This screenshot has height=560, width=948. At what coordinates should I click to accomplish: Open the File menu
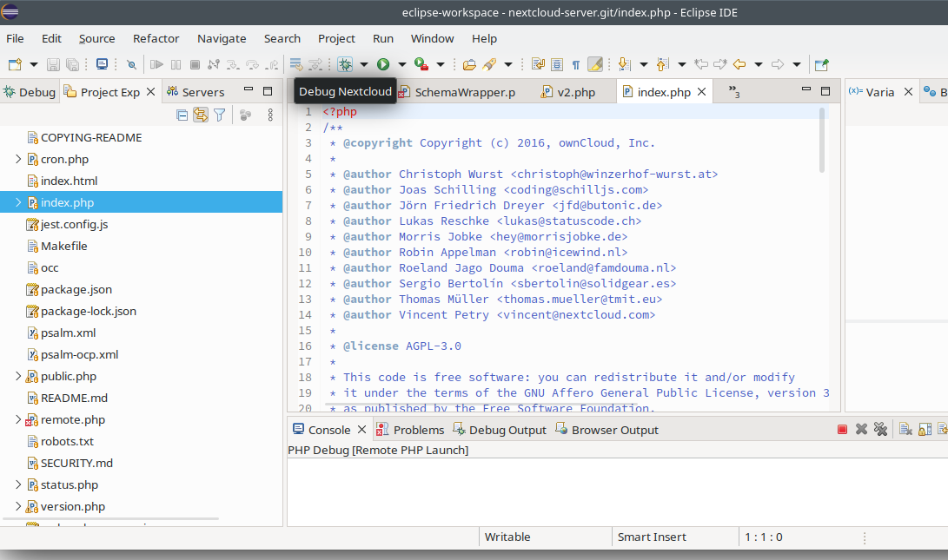click(x=15, y=39)
